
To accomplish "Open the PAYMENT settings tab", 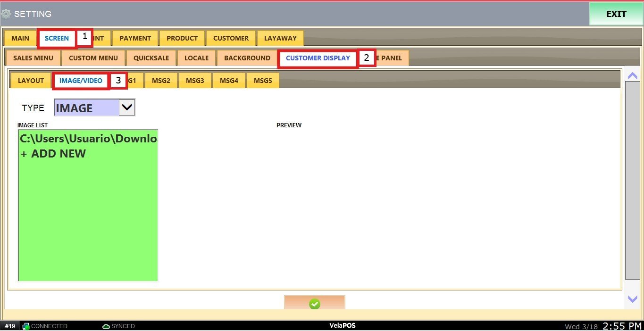I will pos(135,38).
